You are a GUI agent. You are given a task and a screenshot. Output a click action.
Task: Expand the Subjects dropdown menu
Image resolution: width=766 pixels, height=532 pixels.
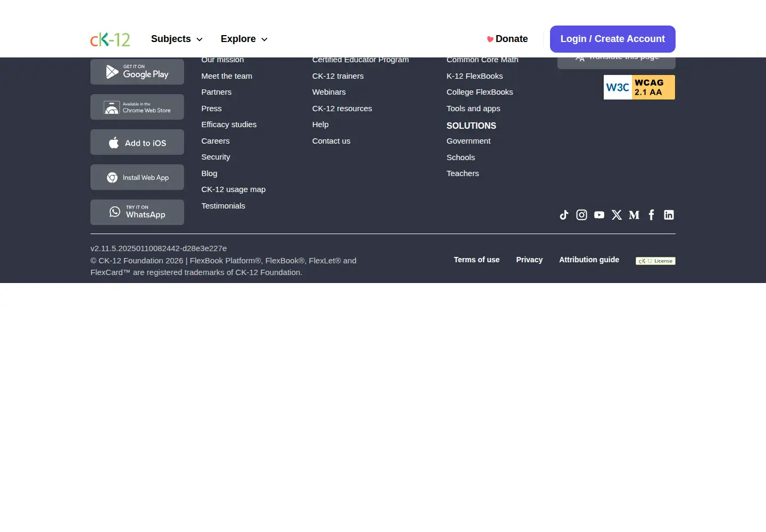(x=177, y=39)
